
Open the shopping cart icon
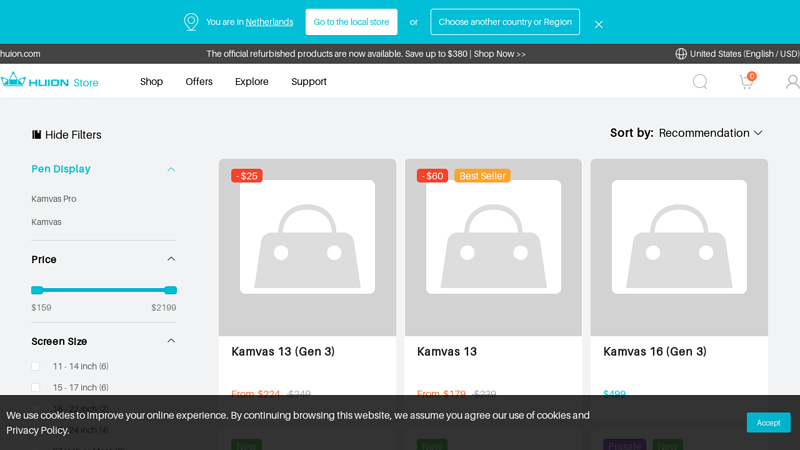pyautogui.click(x=746, y=82)
